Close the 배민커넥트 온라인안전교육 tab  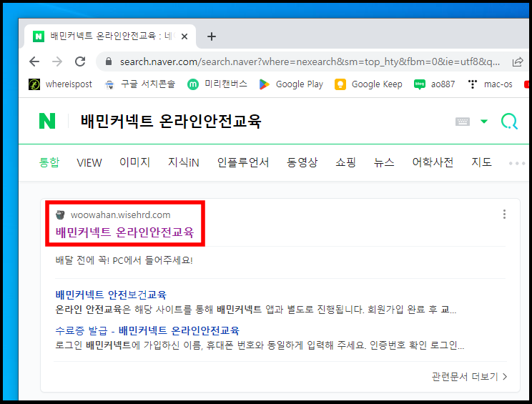click(184, 36)
